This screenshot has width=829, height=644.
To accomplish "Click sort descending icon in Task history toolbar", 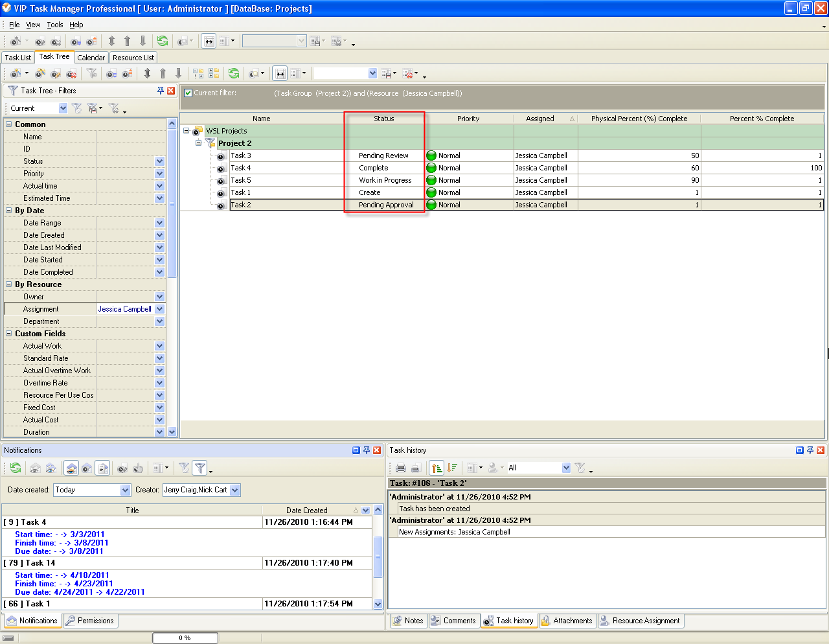I will 452,468.
